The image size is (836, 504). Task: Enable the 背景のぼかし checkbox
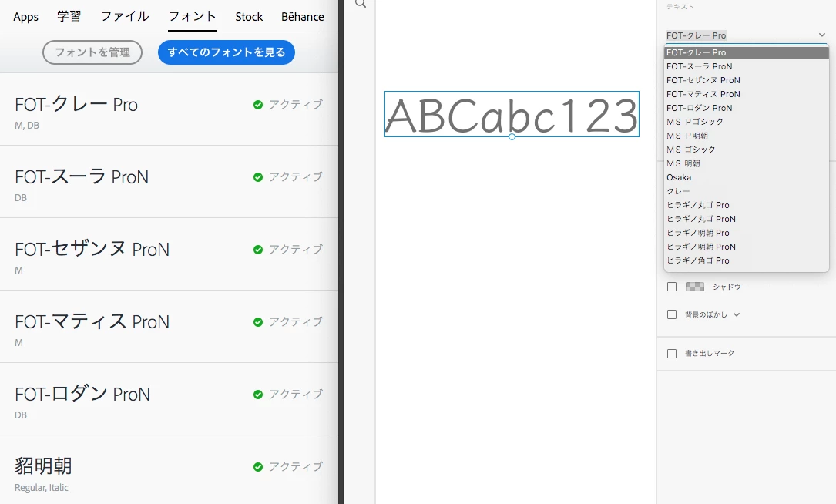click(672, 314)
